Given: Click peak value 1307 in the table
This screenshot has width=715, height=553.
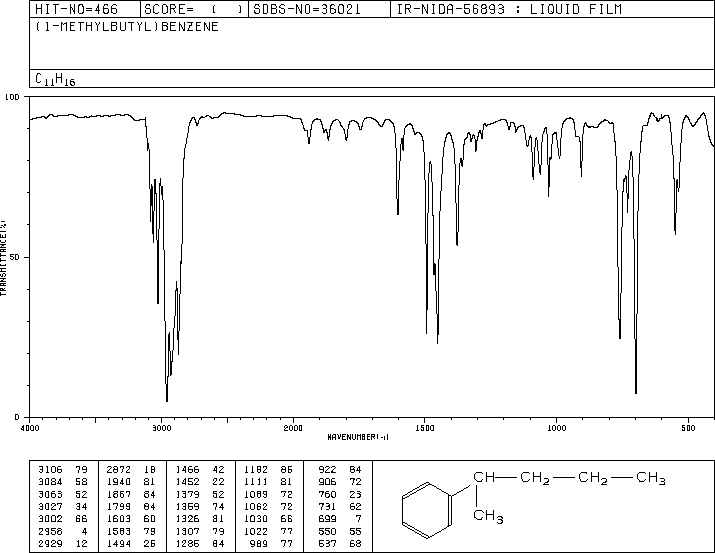Looking at the screenshot, I should pos(187,531).
